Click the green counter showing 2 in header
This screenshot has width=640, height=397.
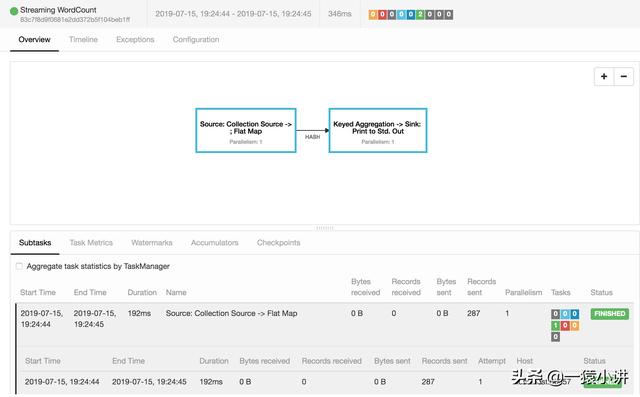click(x=420, y=14)
